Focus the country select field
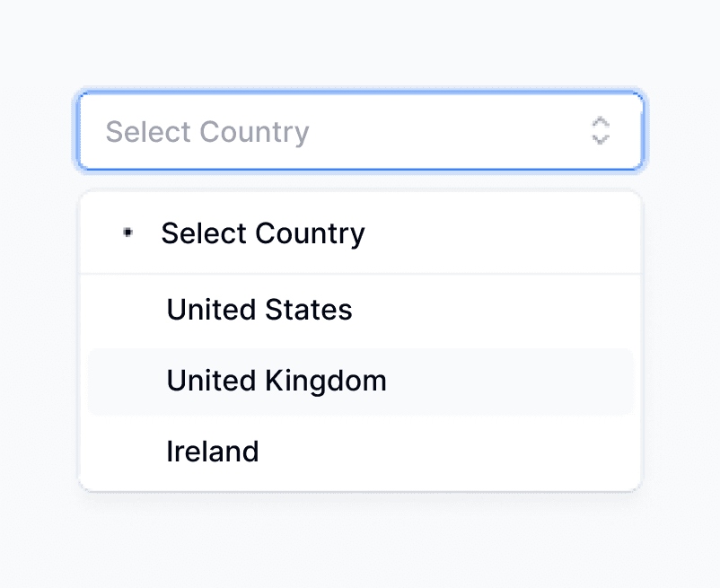 [360, 131]
